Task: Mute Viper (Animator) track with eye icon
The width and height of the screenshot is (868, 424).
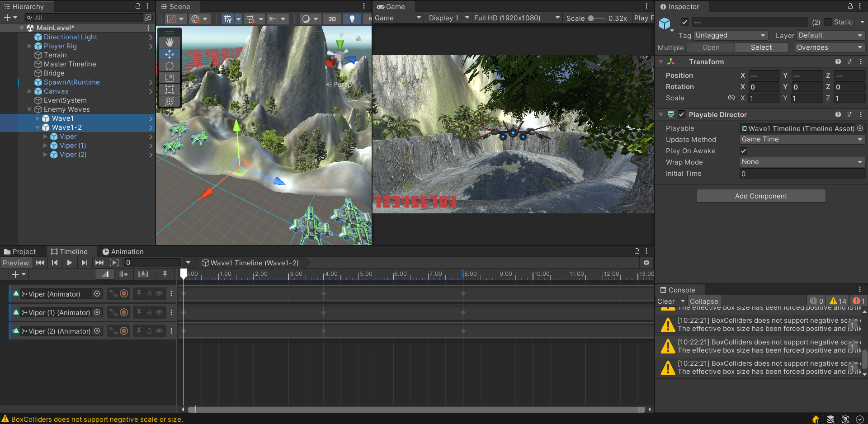Action: [x=159, y=294]
